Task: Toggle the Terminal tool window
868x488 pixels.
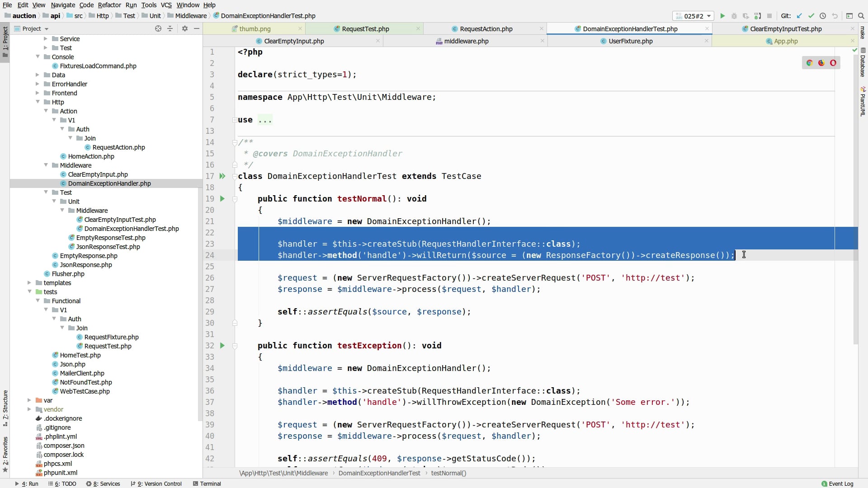Action: pos(207,483)
